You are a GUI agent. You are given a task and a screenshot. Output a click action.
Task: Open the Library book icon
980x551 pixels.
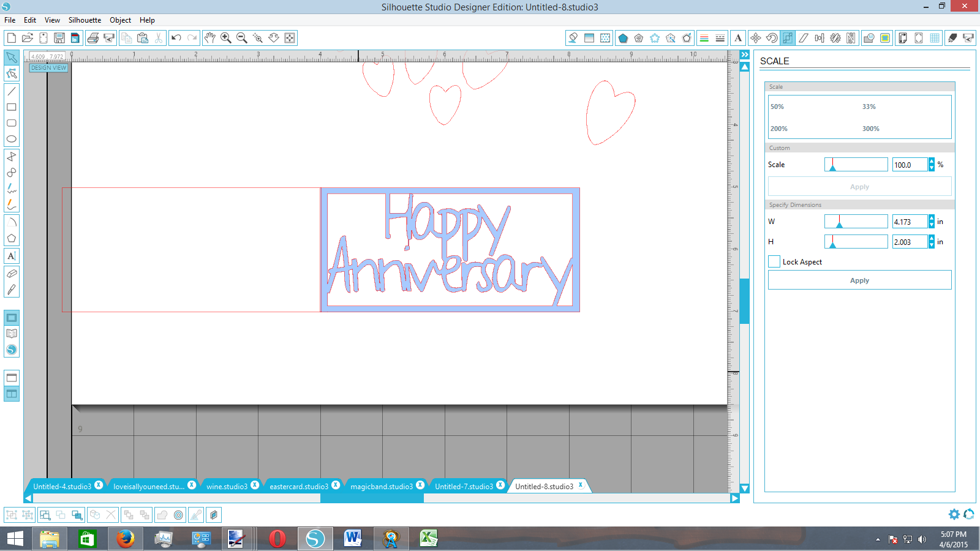pyautogui.click(x=12, y=334)
